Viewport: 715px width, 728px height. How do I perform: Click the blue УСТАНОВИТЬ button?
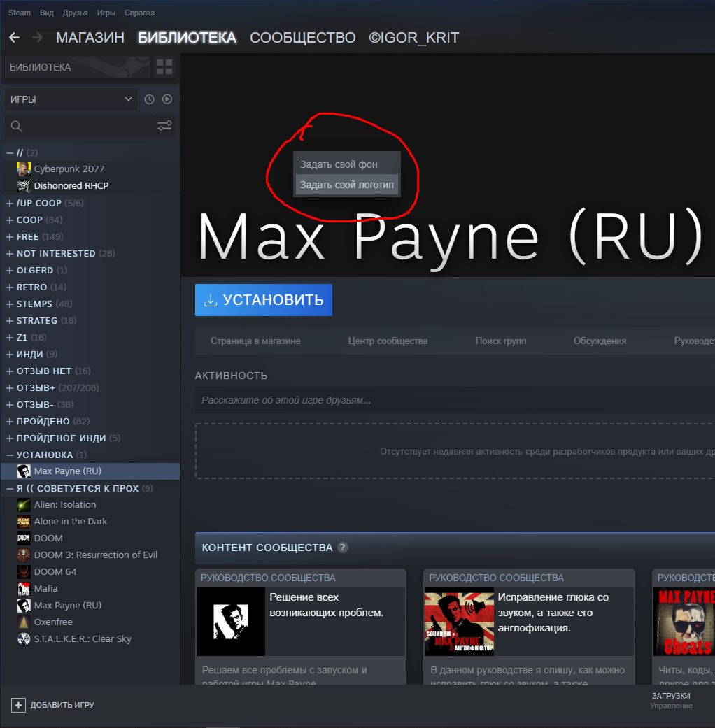[264, 300]
